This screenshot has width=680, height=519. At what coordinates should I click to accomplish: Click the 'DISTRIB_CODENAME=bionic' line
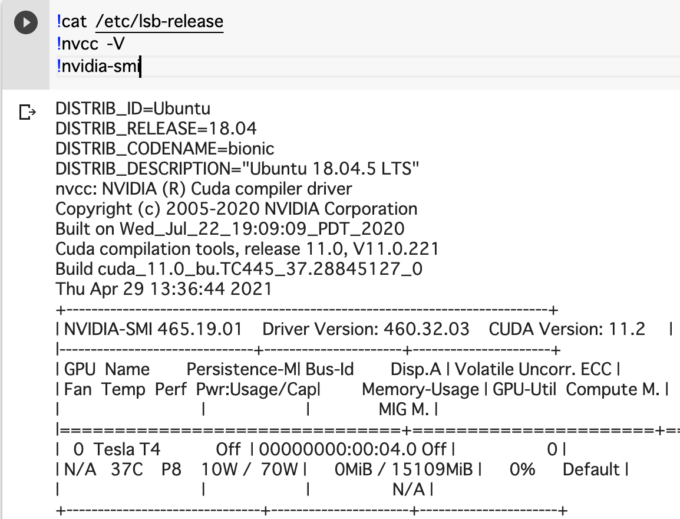click(161, 148)
